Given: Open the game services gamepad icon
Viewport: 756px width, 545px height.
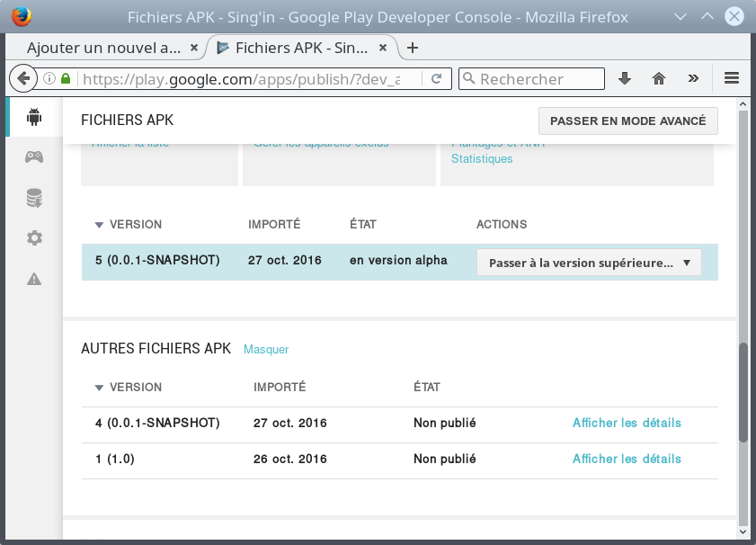Looking at the screenshot, I should [34, 156].
